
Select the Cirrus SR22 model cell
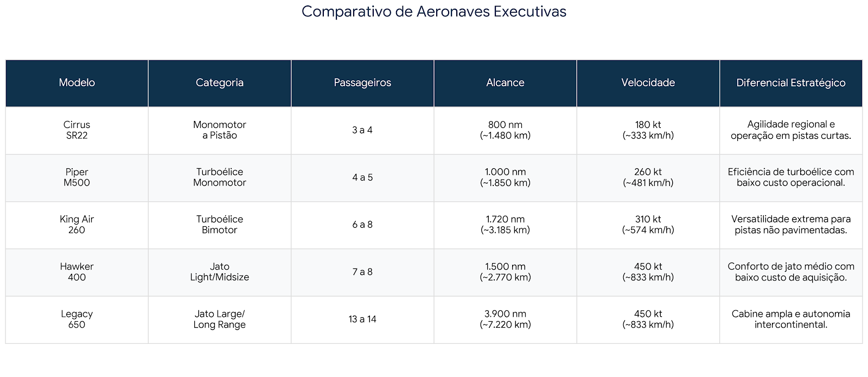tap(76, 130)
